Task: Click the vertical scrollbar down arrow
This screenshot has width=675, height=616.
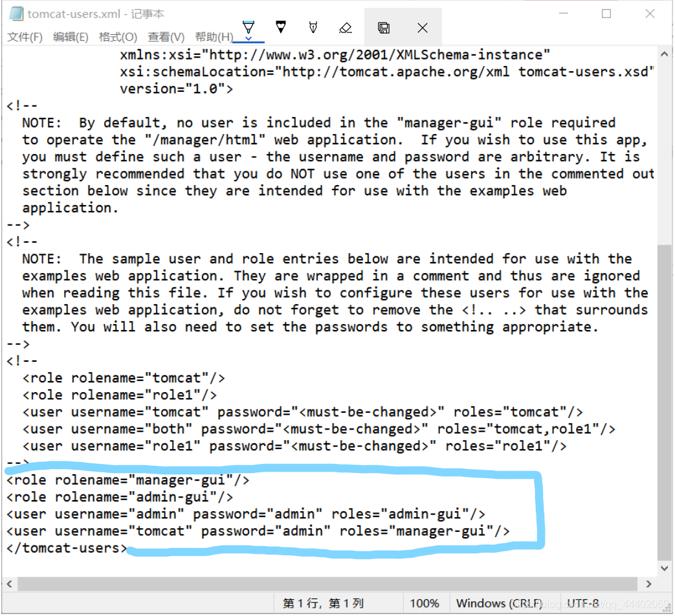Action: point(664,568)
